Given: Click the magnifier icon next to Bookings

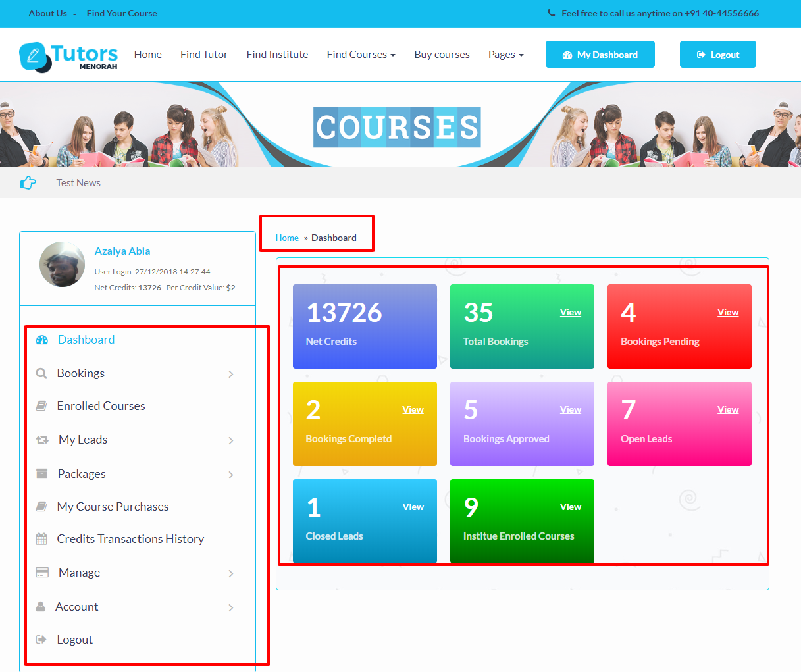Looking at the screenshot, I should point(41,374).
